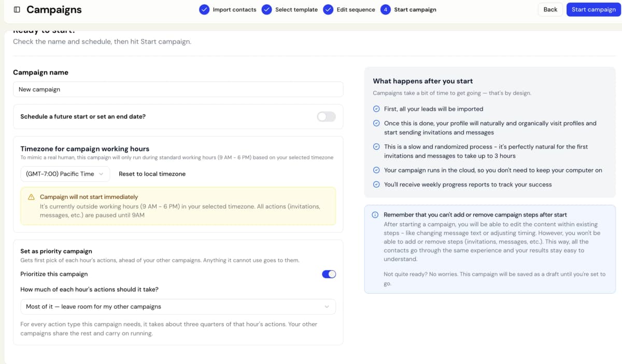
Task: Click the Import contacts step checkmark icon
Action: (x=204, y=9)
